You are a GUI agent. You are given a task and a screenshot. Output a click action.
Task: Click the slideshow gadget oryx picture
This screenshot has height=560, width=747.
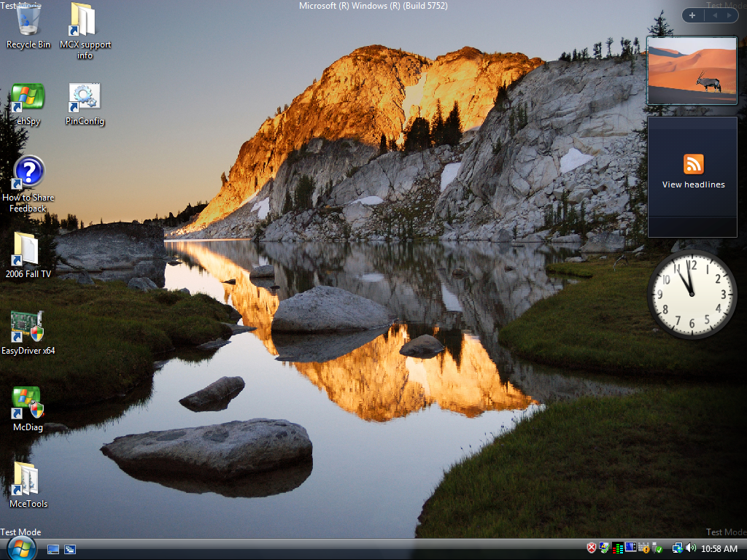click(x=692, y=71)
